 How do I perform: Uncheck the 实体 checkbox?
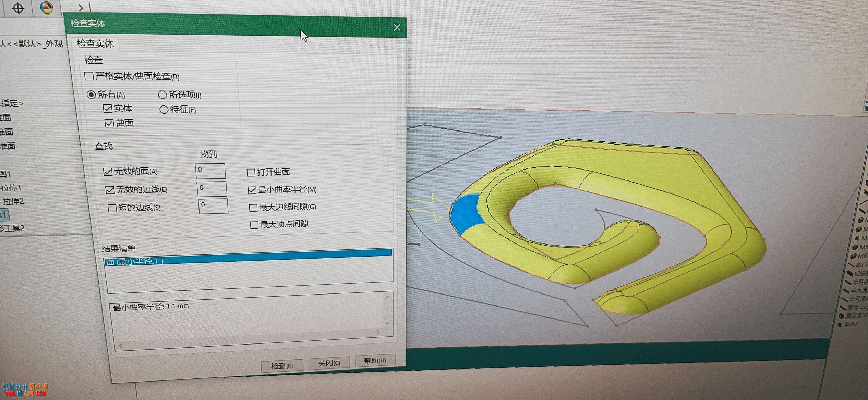107,109
